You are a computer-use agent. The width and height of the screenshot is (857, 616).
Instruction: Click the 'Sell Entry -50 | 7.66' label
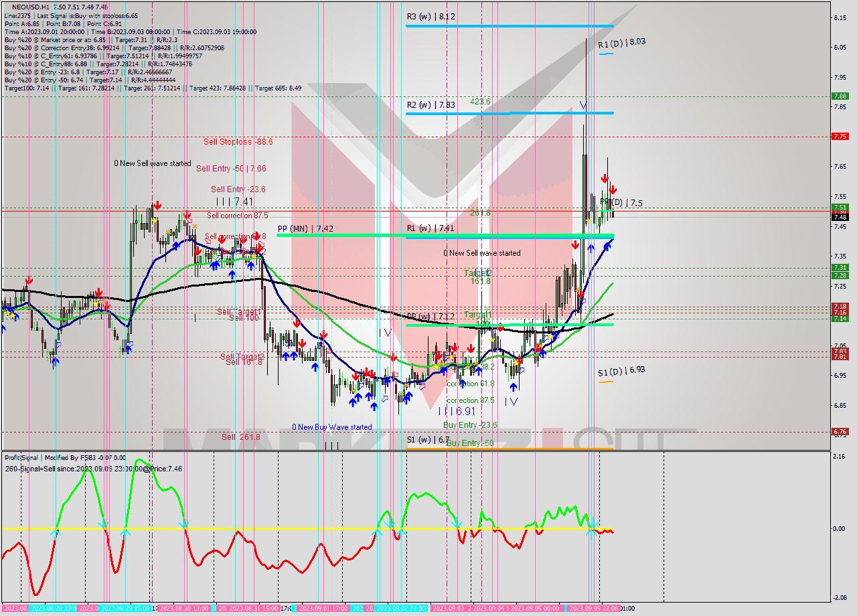tap(231, 169)
